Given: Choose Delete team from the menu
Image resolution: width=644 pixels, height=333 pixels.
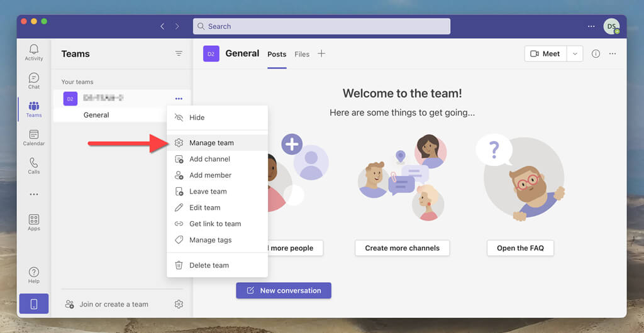Looking at the screenshot, I should coord(217,265).
